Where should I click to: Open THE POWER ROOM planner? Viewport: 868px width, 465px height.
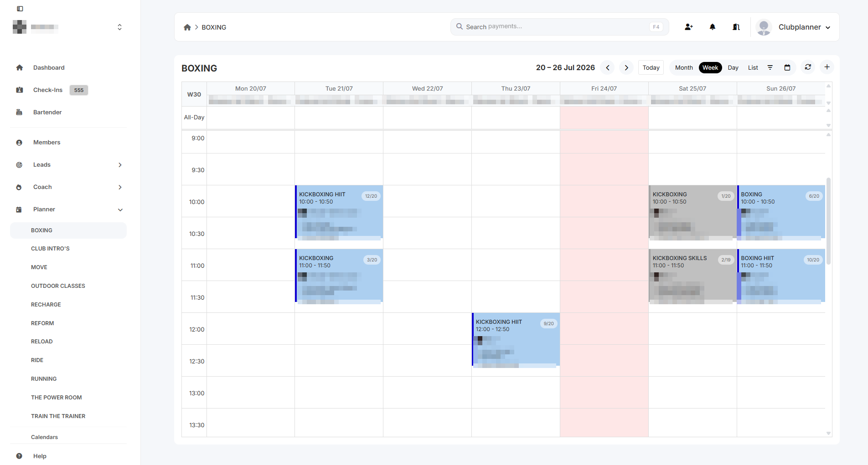[57, 398]
